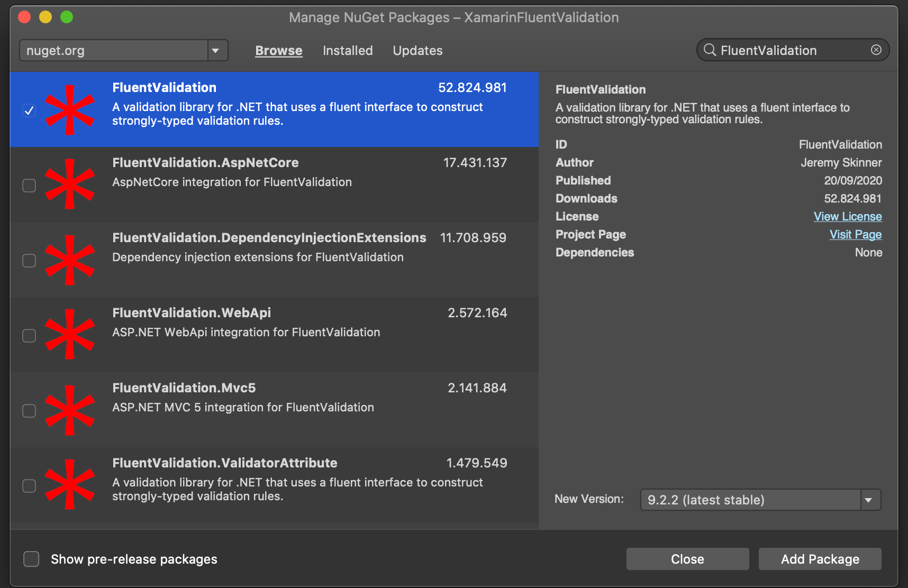Select the FluentValidation.Mvc5 package title
Image resolution: width=908 pixels, height=588 pixels.
[x=184, y=388]
